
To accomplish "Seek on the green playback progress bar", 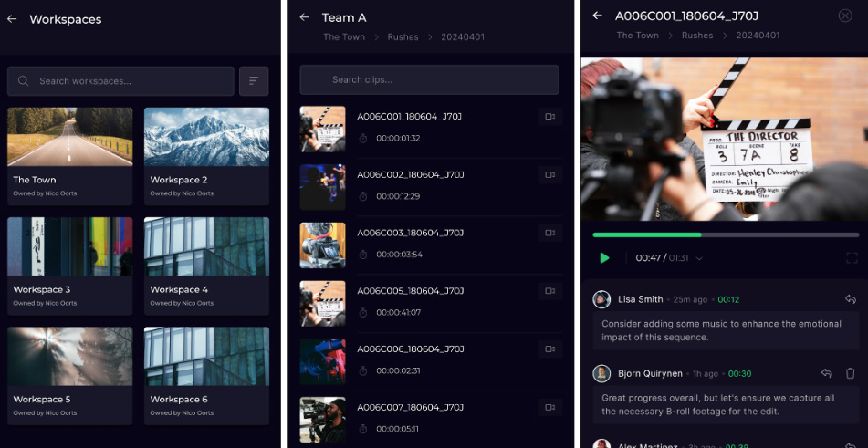I will 726,235.
